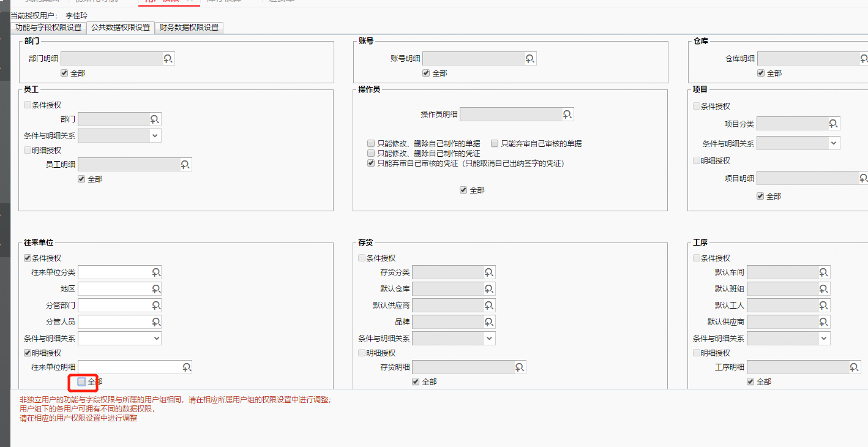Click the user name 李佳玲
Screen dimensions: 868x447
77,15
